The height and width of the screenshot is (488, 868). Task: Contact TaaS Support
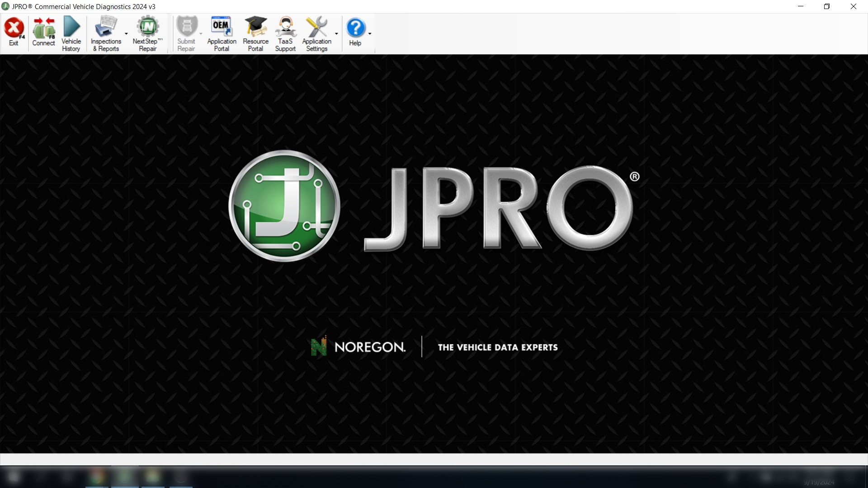click(x=285, y=34)
